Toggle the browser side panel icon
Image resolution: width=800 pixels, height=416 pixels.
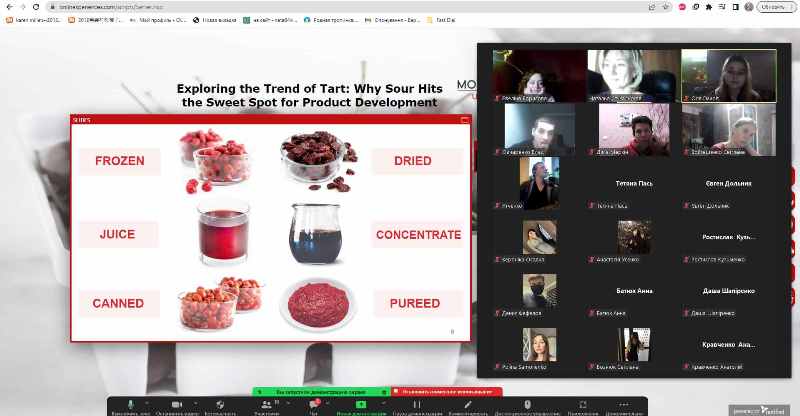pyautogui.click(x=735, y=7)
